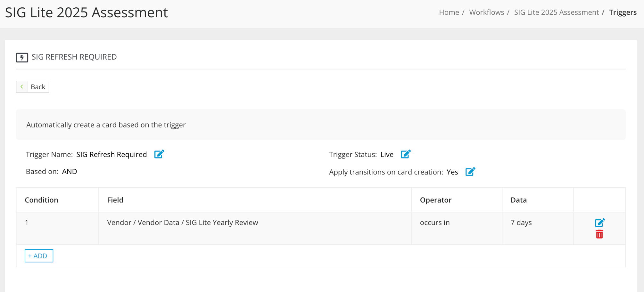Open the Workflows breadcrumb link
The width and height of the screenshot is (644, 292).
click(x=486, y=12)
